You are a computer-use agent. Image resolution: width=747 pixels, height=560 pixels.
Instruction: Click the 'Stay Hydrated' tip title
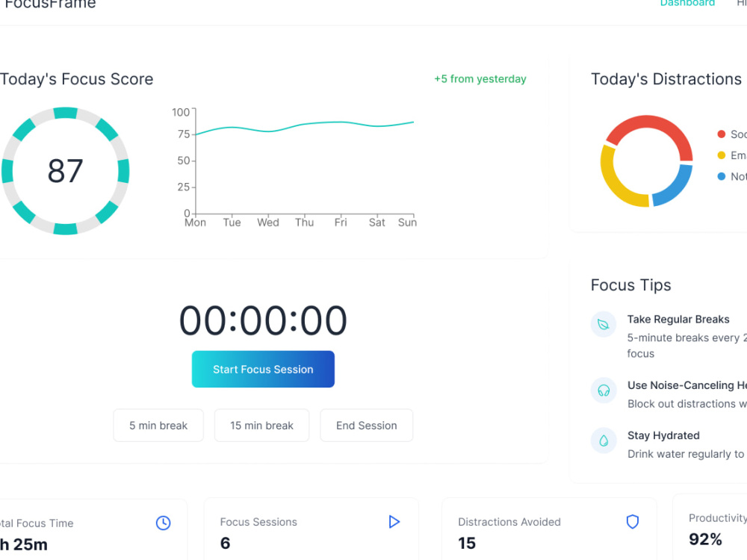(663, 435)
